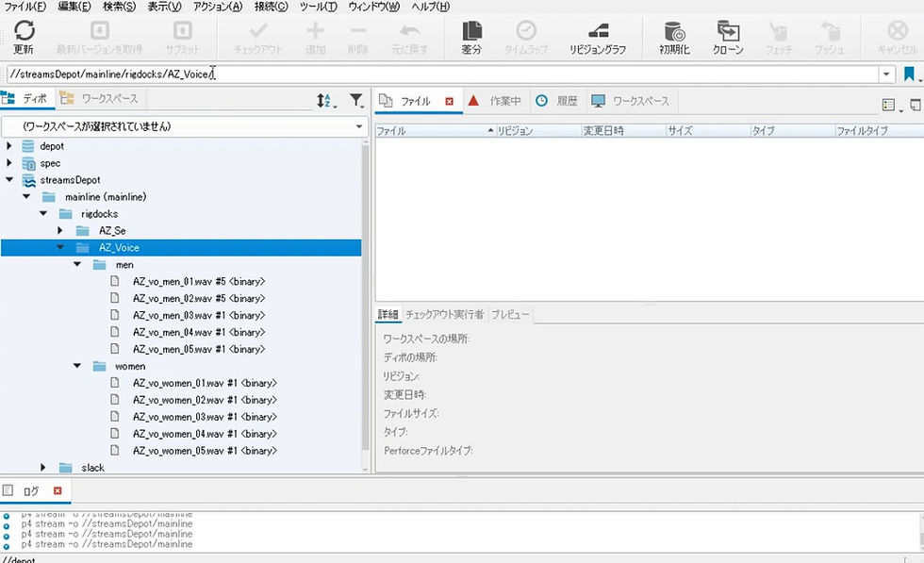Viewport: 924px width, 563px height.
Task: Open the sort order icon in depot pane
Action: tap(324, 101)
